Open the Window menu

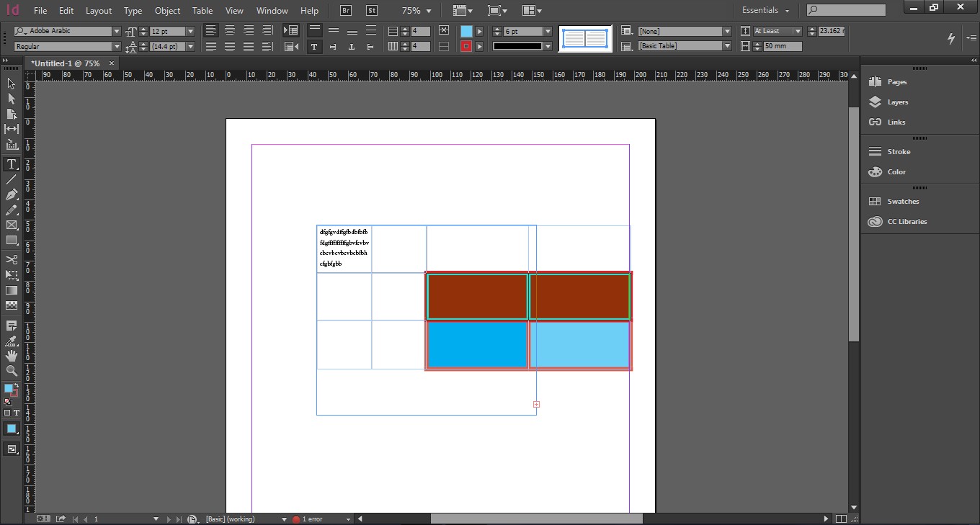click(x=272, y=11)
